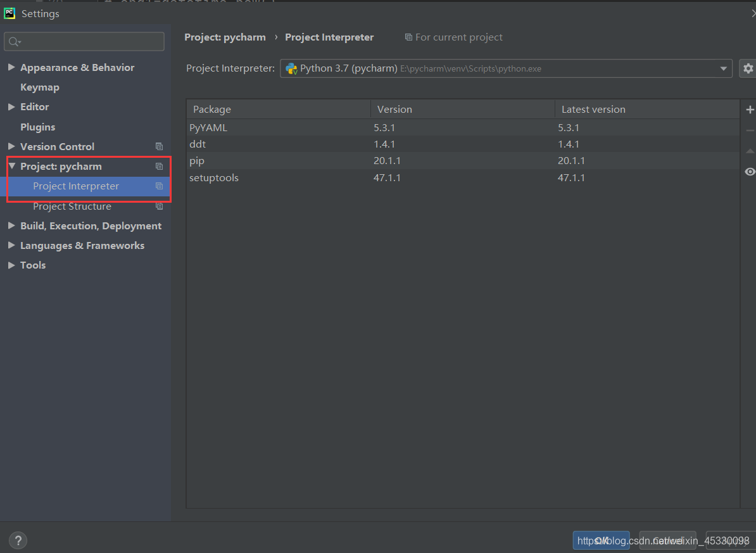
Task: Click the OK button
Action: [601, 540]
